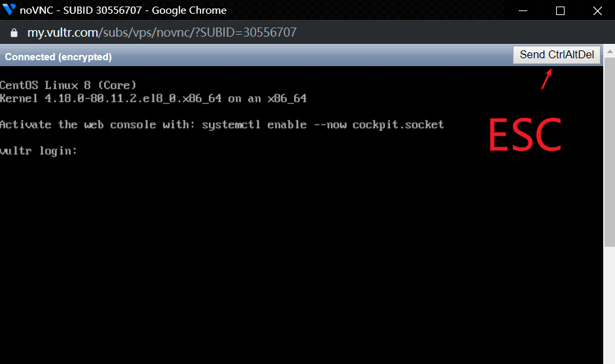Click the cockpit.socket text in console
The height and width of the screenshot is (364, 615).
click(x=398, y=124)
